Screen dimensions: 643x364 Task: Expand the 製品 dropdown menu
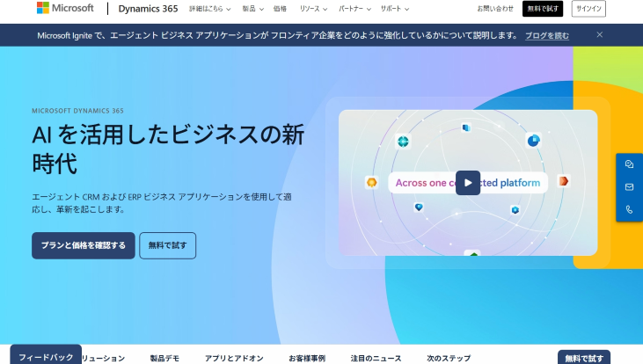point(253,9)
